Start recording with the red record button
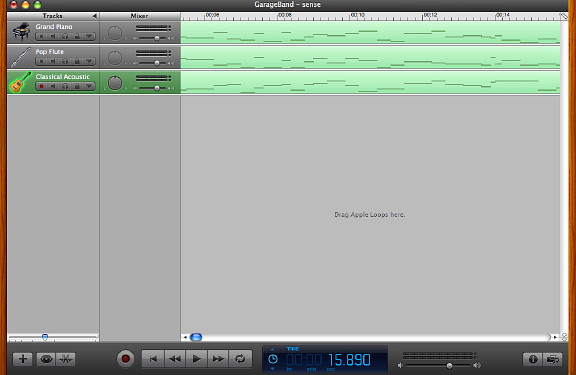Image resolution: width=576 pixels, height=375 pixels. [125, 358]
